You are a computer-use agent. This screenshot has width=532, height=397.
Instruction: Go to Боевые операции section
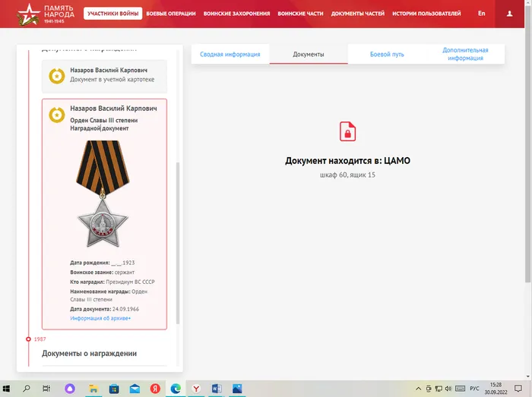tap(171, 14)
